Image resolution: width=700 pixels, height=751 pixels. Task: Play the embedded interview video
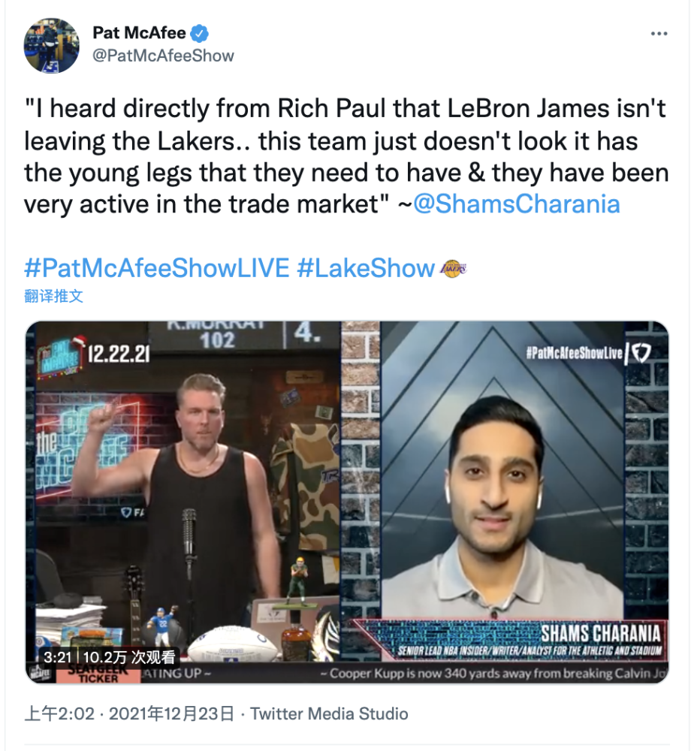click(x=347, y=502)
